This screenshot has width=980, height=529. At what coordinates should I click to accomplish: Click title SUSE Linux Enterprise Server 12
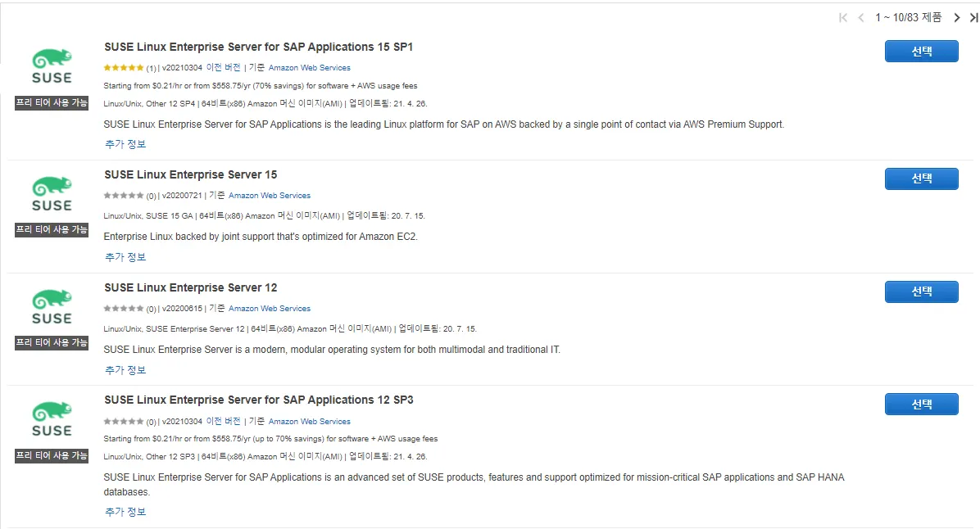[x=191, y=288]
